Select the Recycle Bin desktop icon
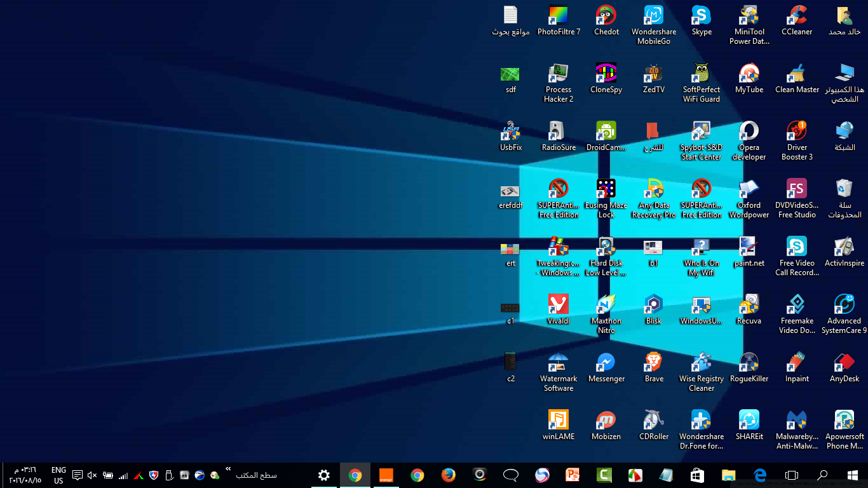Viewport: 868px width, 488px height. (x=844, y=199)
